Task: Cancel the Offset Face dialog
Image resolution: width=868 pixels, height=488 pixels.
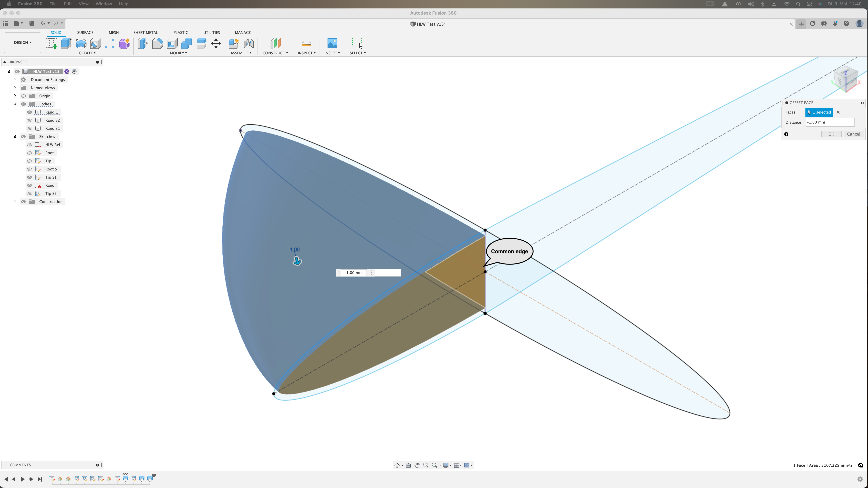Action: coord(854,134)
